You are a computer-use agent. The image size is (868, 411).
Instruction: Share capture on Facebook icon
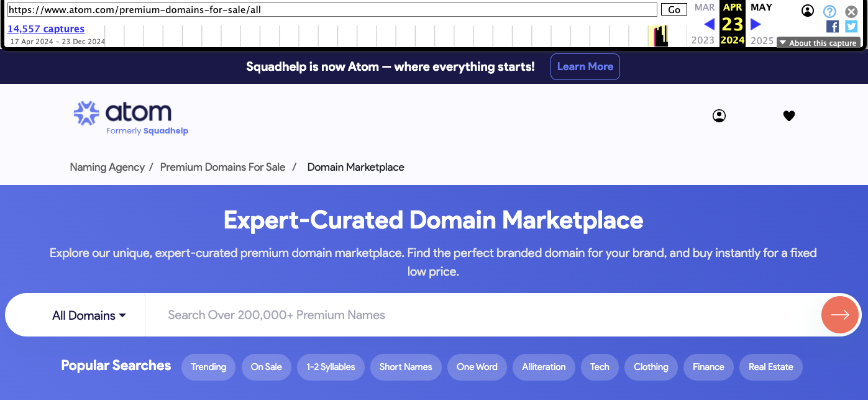coord(833,26)
